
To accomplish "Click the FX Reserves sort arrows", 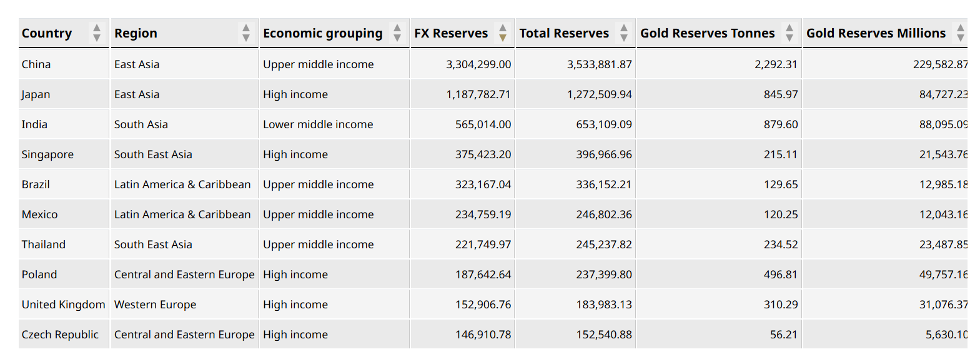I will [x=502, y=33].
